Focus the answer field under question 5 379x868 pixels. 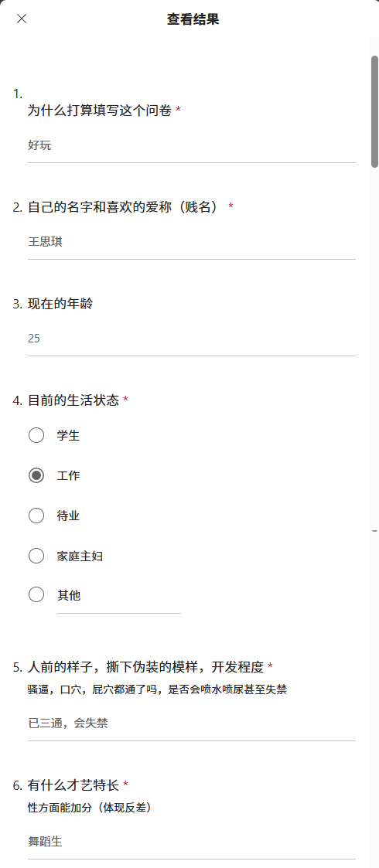pos(192,723)
